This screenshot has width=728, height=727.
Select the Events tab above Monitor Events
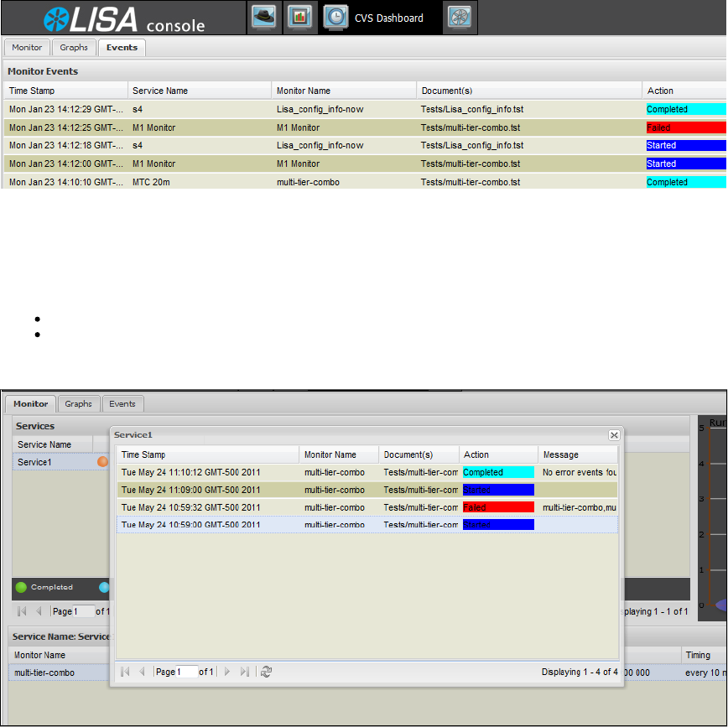coord(122,47)
